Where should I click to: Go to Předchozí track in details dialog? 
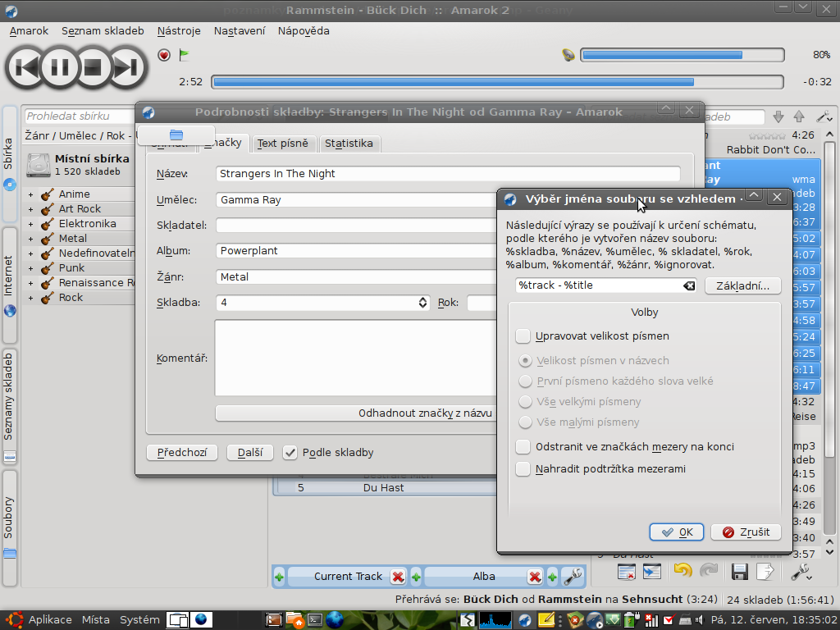click(x=182, y=453)
